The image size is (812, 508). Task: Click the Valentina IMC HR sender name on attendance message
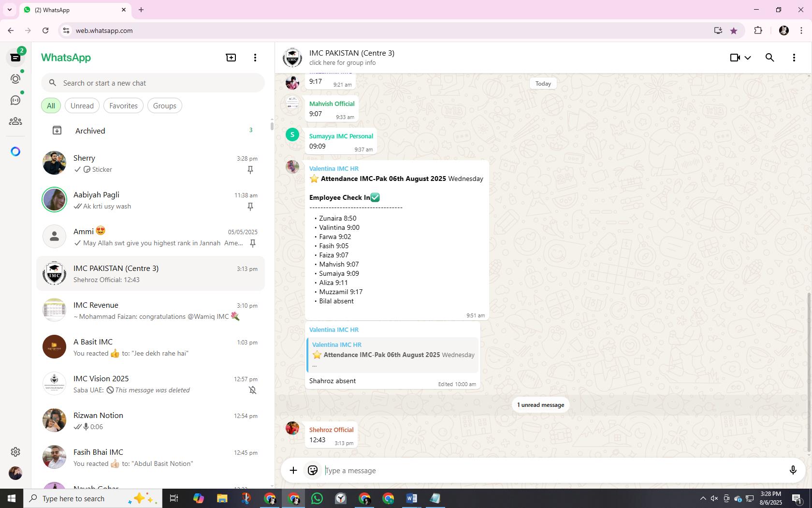click(x=334, y=168)
